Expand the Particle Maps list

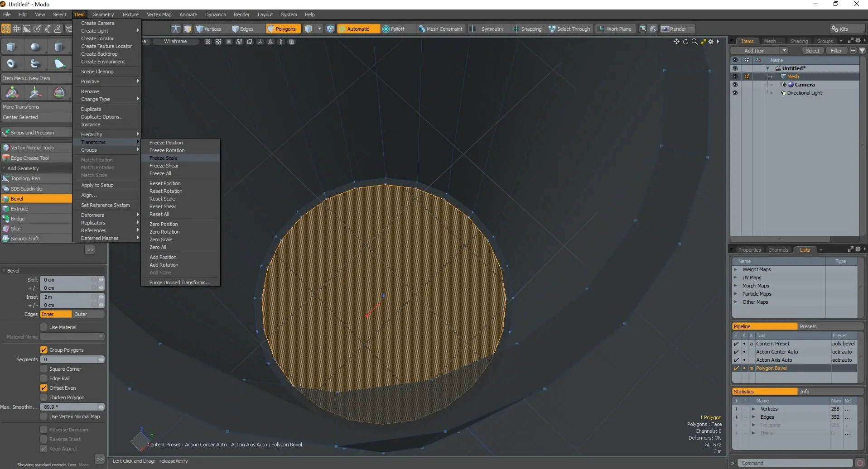point(736,294)
